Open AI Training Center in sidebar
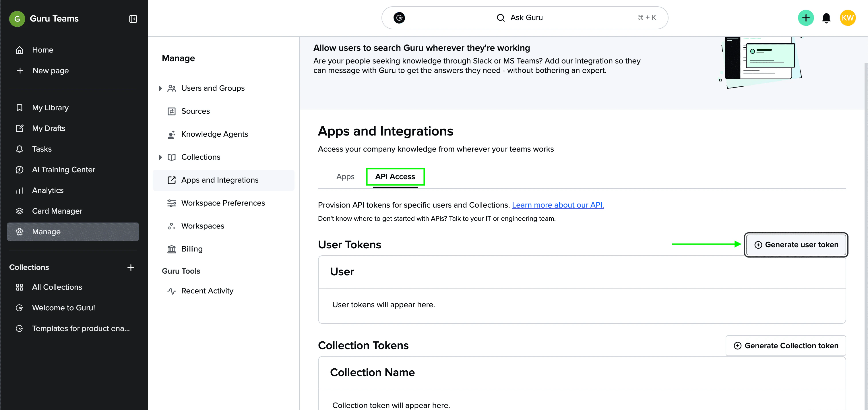 click(x=63, y=170)
